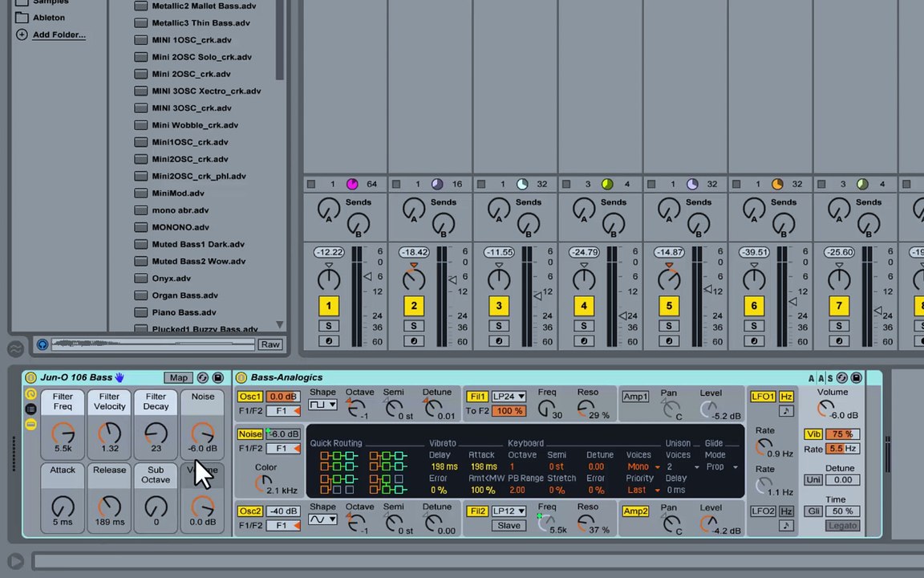Click the track 1 clip stop square
This screenshot has width=924, height=578.
tap(311, 184)
